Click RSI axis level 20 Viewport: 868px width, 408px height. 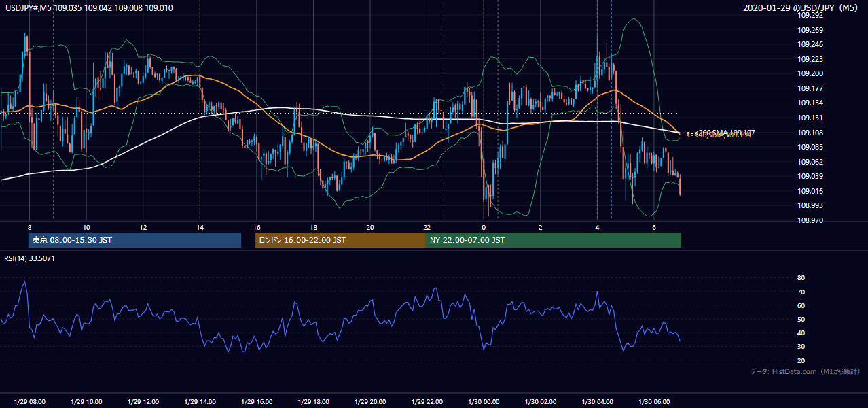tap(801, 360)
